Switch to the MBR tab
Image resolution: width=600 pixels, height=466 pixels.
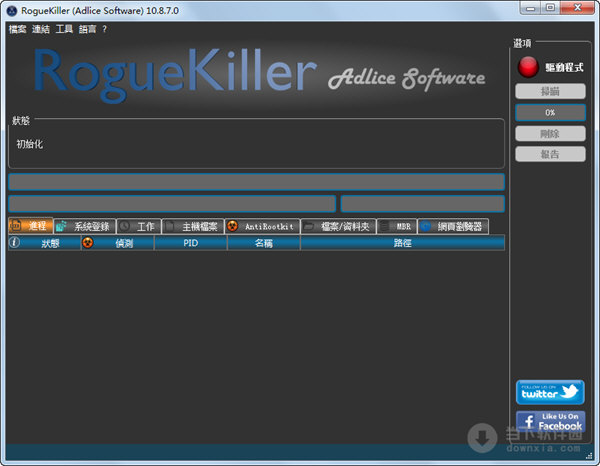coord(397,226)
